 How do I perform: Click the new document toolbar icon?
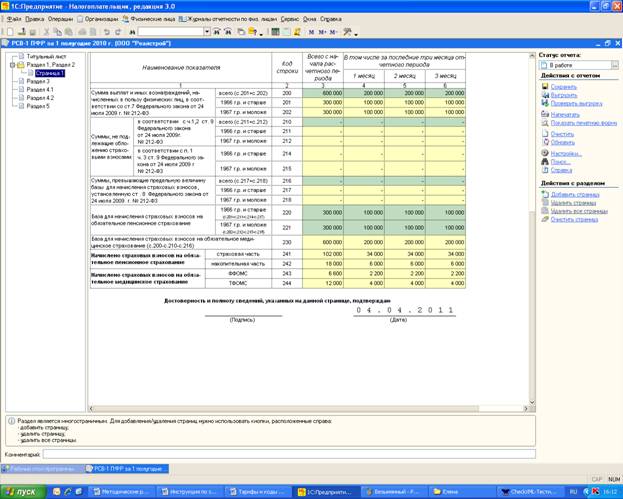10,32
